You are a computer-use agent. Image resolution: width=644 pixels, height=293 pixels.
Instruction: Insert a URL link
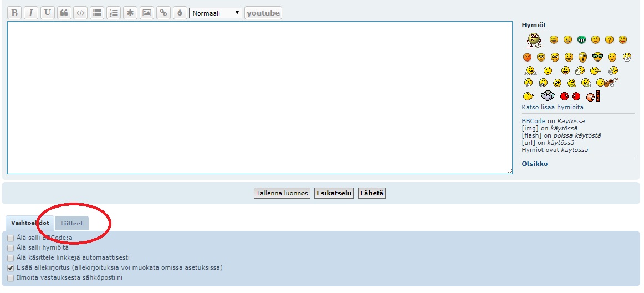[x=163, y=13]
